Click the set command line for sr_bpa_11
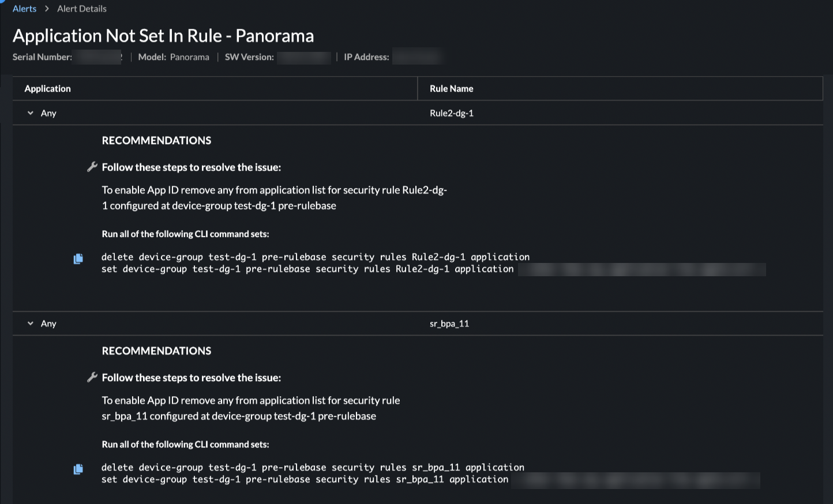 pyautogui.click(x=305, y=480)
